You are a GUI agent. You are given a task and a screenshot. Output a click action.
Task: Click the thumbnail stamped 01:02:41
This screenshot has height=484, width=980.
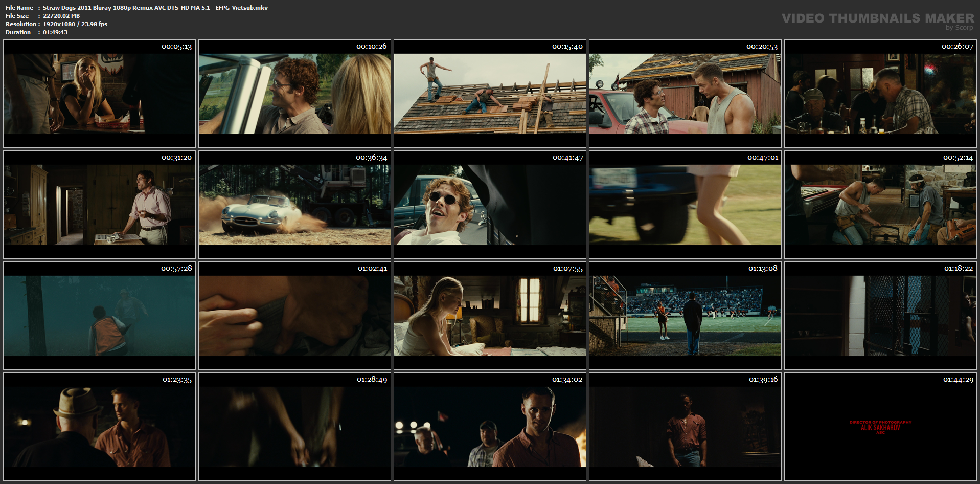coord(294,316)
